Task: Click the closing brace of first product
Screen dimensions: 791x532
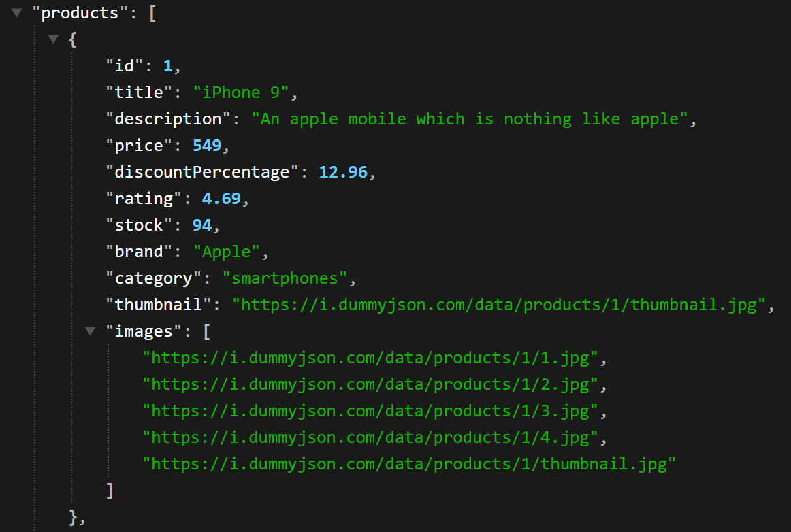Action: coord(74,518)
